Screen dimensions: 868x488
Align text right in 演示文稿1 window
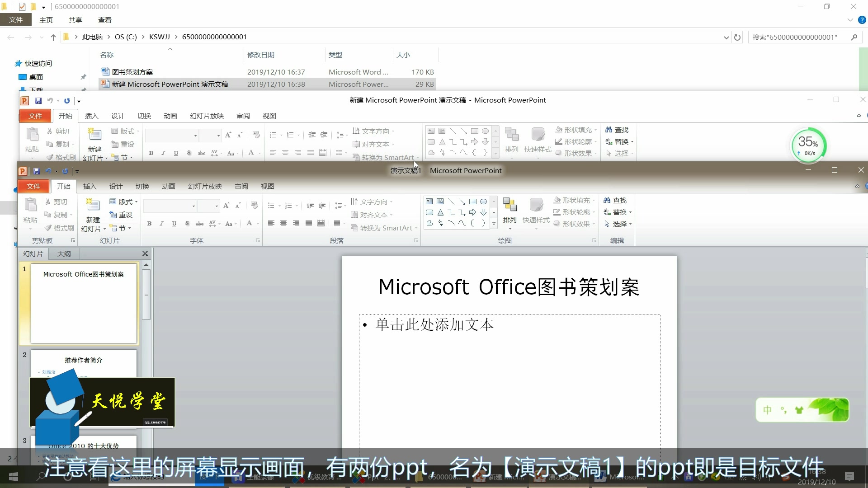tap(296, 223)
